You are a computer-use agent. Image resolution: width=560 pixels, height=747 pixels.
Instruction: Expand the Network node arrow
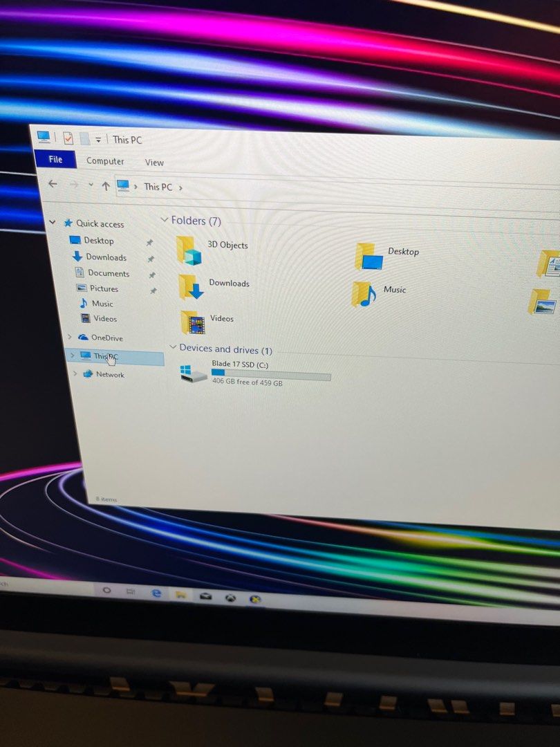75,373
